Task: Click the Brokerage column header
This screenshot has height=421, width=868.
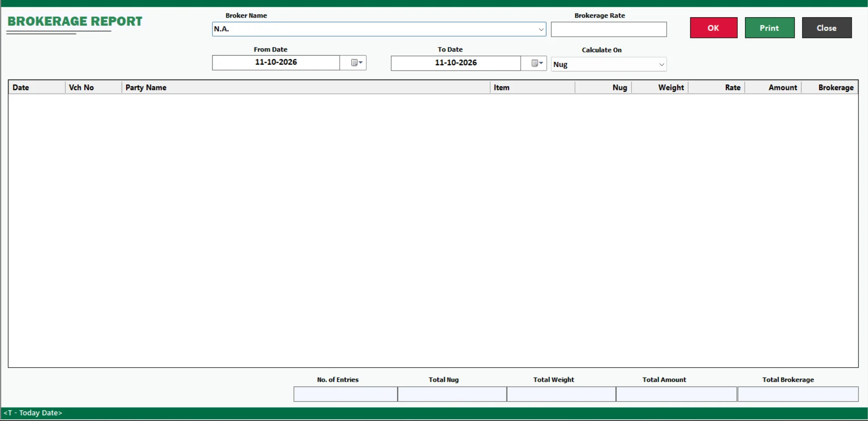Action: [x=830, y=87]
